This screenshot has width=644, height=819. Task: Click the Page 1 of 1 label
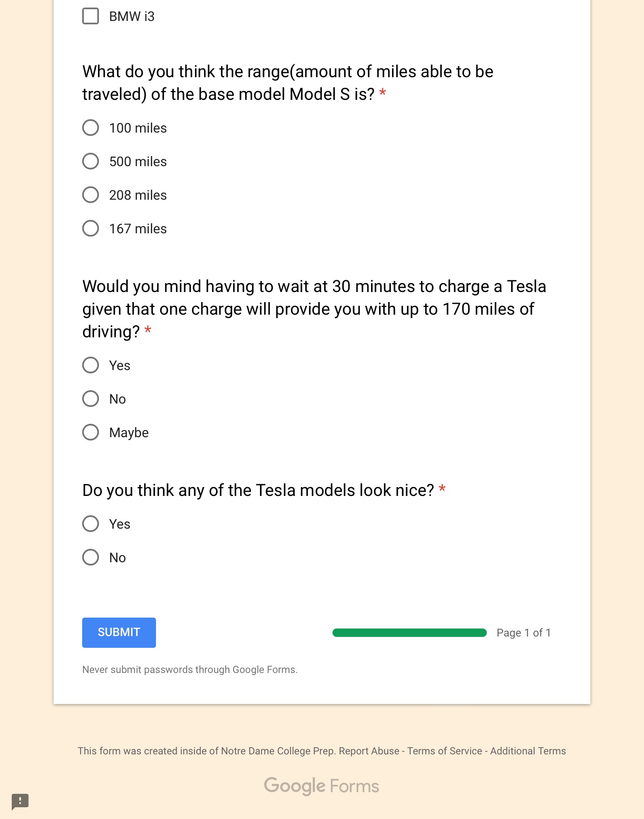524,632
